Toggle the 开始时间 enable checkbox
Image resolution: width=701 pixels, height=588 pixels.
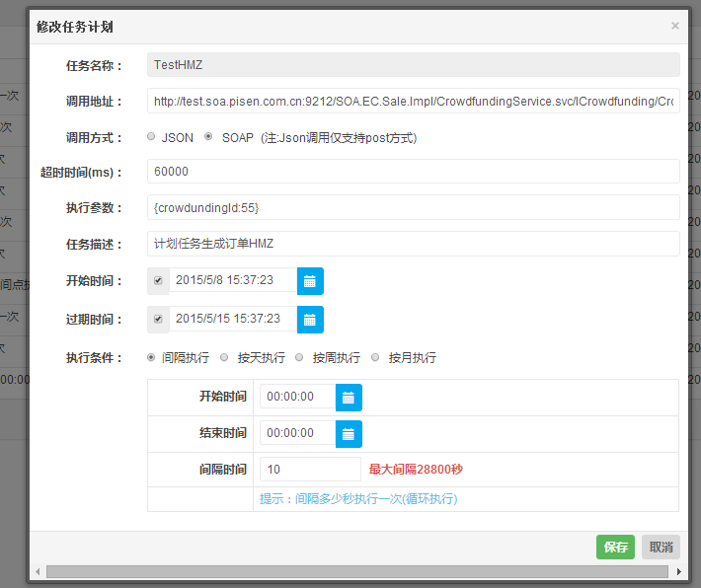[x=158, y=281]
